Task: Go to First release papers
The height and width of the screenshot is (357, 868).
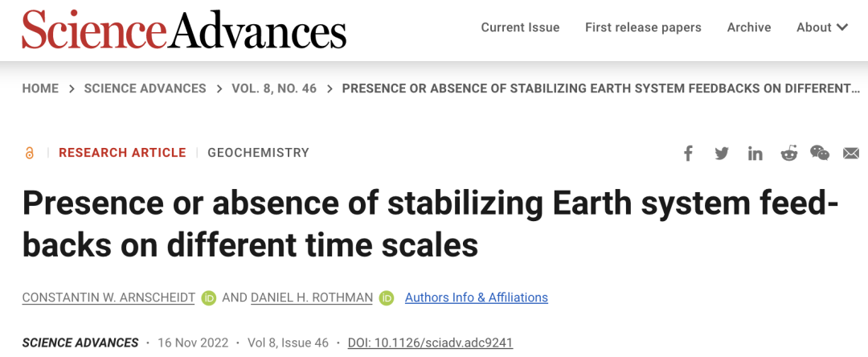Action: pos(643,27)
